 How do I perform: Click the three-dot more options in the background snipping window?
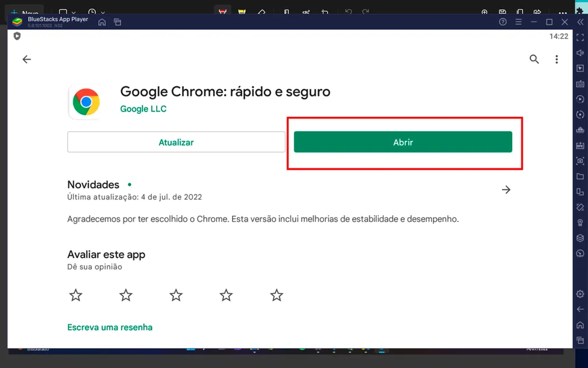coord(563,13)
